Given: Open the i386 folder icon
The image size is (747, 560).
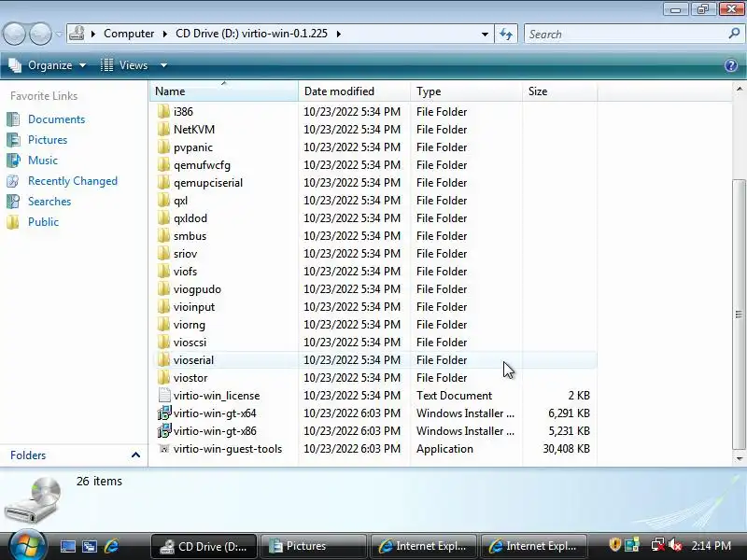Looking at the screenshot, I should point(164,111).
